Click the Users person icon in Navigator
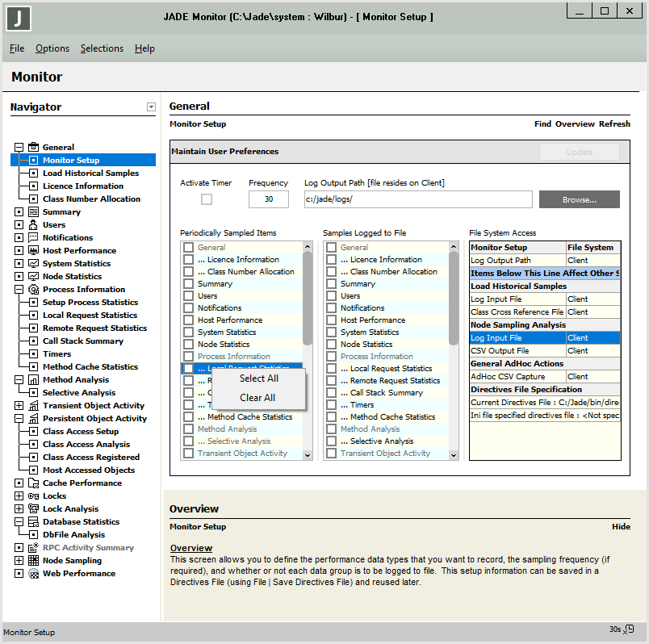The width and height of the screenshot is (649, 644). tap(34, 224)
